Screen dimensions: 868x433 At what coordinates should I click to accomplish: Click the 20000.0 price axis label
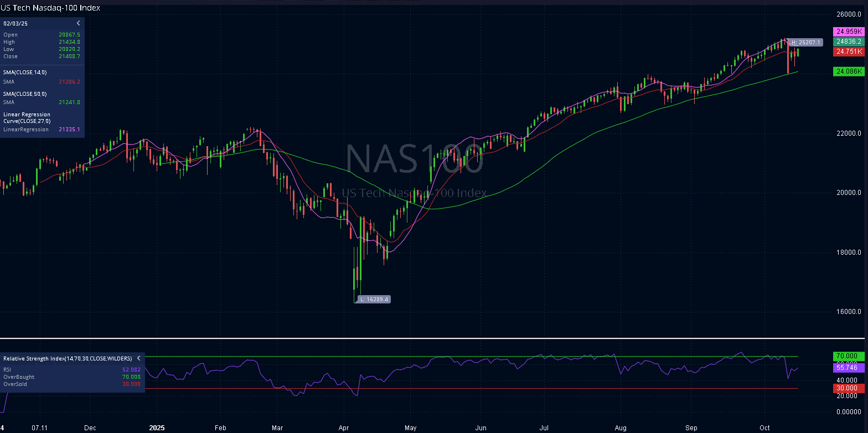[849, 193]
